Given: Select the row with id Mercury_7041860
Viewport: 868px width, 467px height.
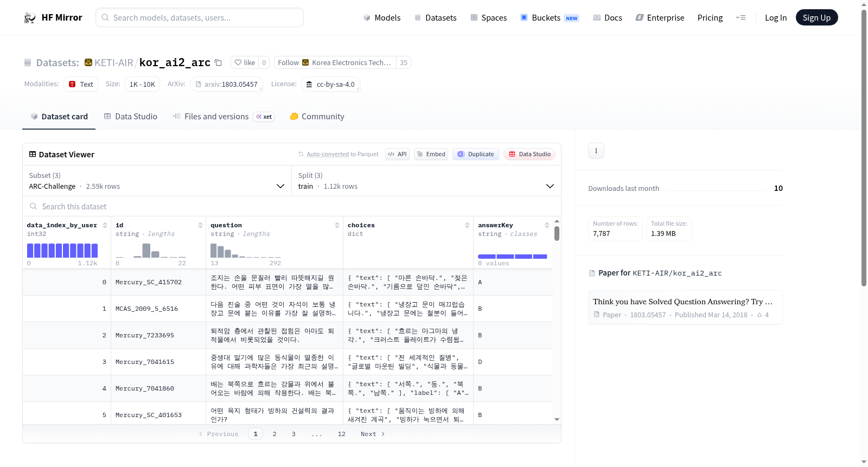Looking at the screenshot, I should pyautogui.click(x=288, y=388).
